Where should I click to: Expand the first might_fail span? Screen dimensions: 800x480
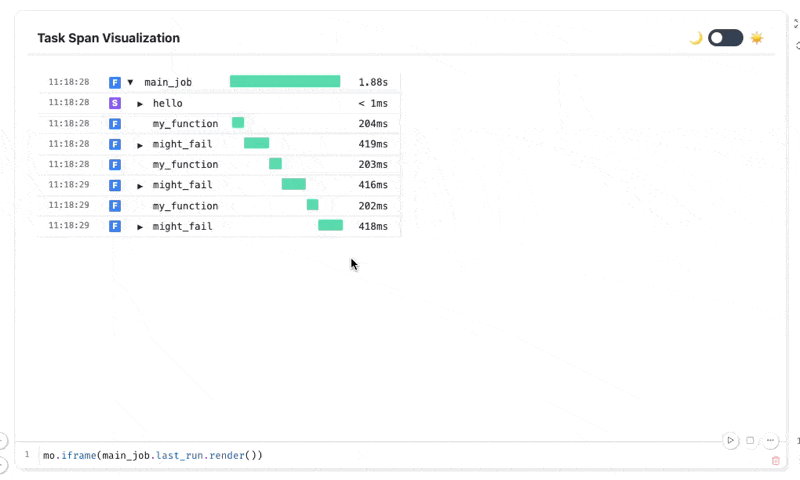140,144
